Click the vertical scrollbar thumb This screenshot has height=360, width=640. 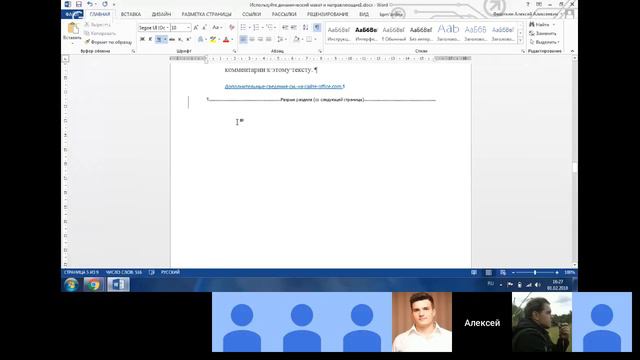[x=575, y=167]
